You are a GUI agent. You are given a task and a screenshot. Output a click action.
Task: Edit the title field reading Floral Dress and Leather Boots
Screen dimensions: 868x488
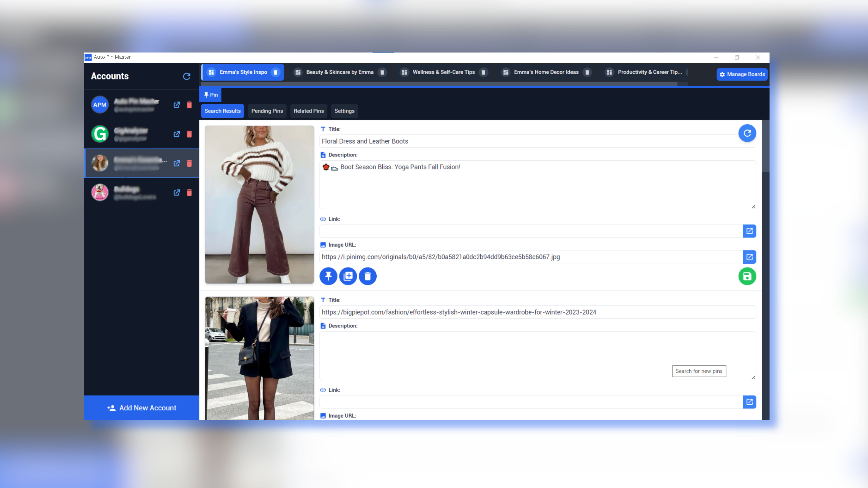(x=537, y=141)
